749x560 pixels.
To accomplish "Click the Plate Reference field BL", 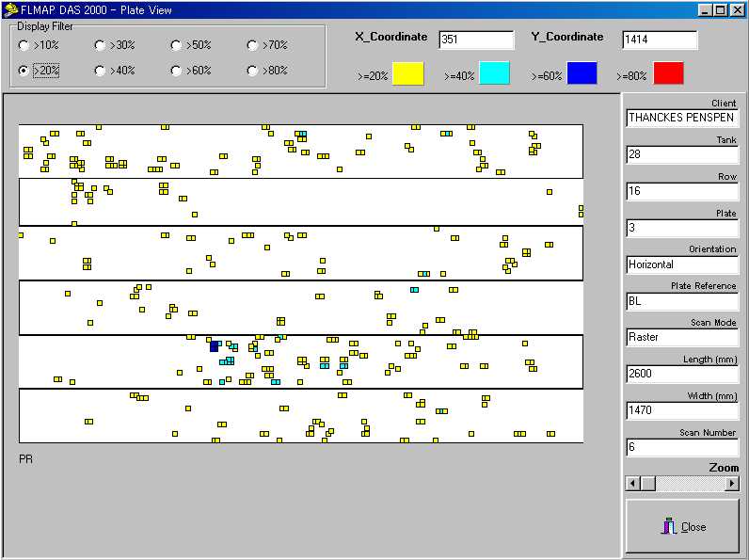I will pos(682,301).
